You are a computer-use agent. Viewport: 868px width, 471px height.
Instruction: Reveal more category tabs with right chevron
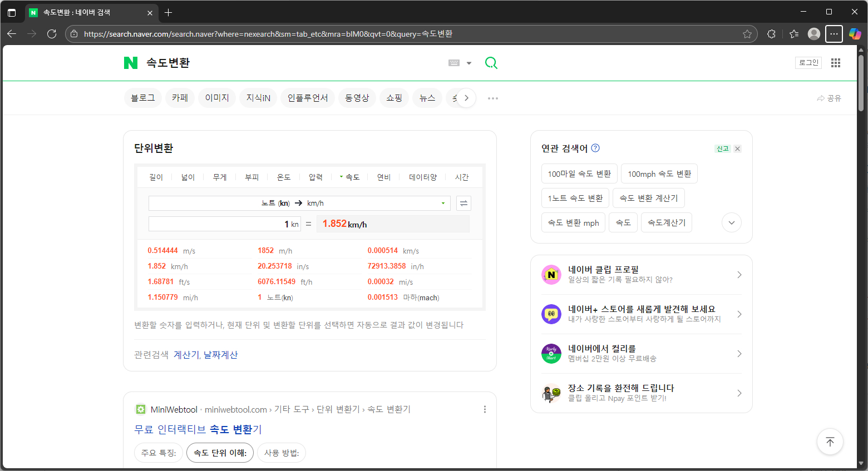coord(466,98)
